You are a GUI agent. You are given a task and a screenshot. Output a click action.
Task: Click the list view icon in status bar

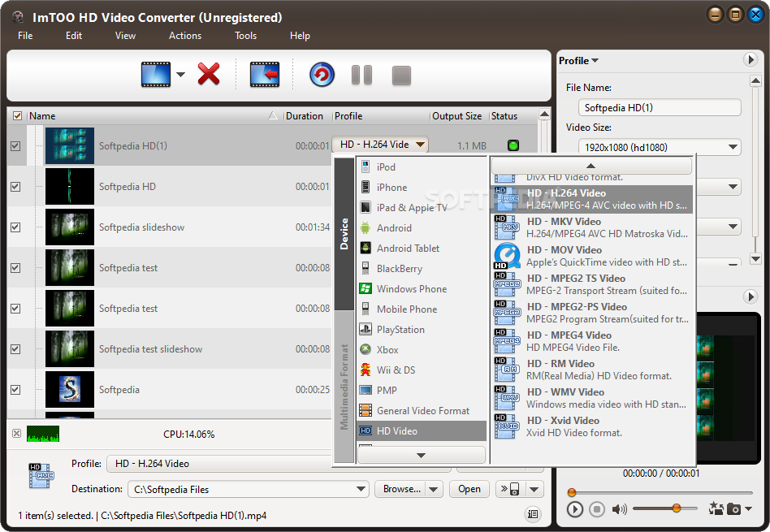point(533,514)
